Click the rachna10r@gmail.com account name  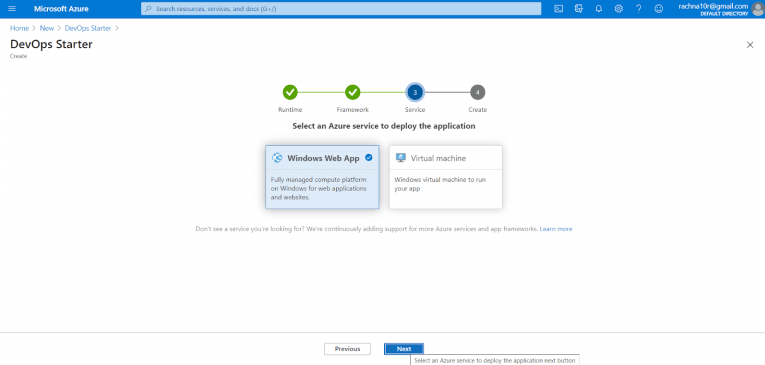(713, 6)
